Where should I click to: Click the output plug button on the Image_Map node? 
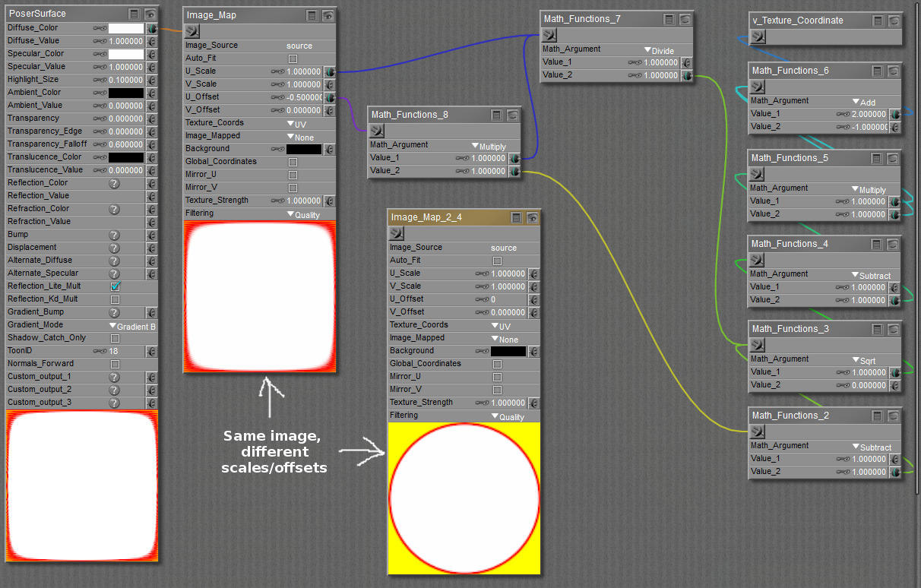point(192,31)
